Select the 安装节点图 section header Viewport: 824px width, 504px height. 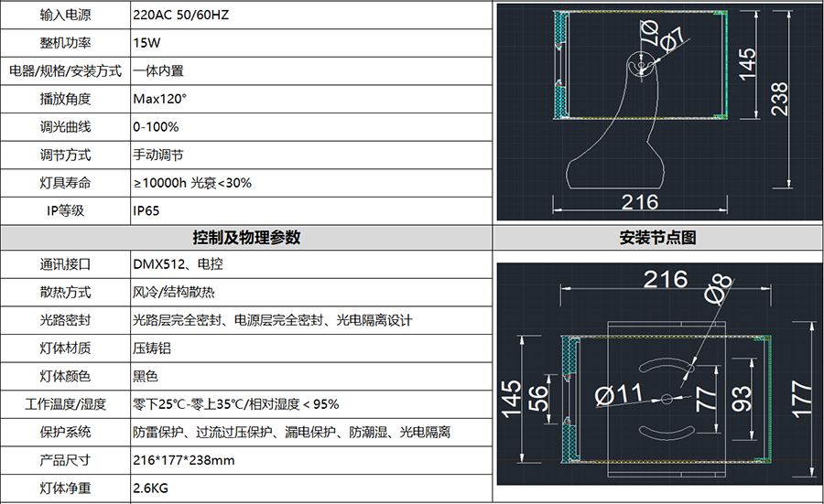tap(657, 238)
